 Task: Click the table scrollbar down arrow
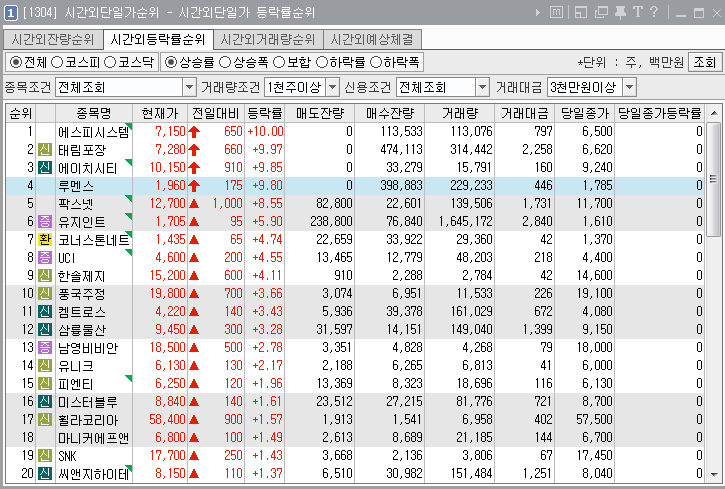pyautogui.click(x=714, y=475)
